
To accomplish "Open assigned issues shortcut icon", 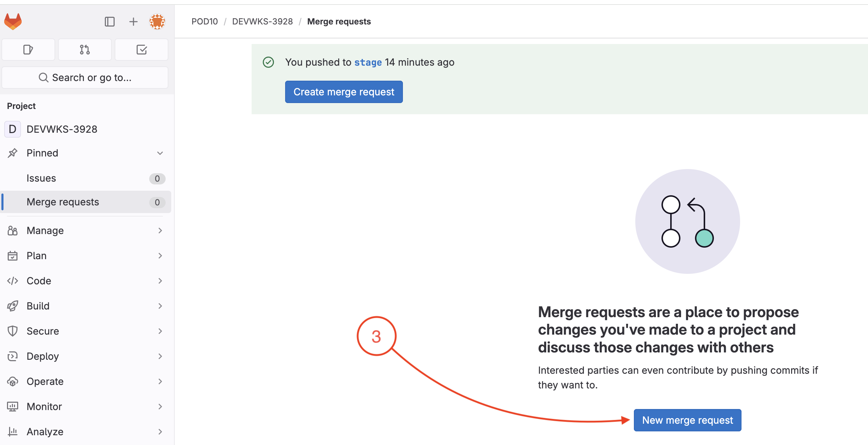I will [28, 50].
